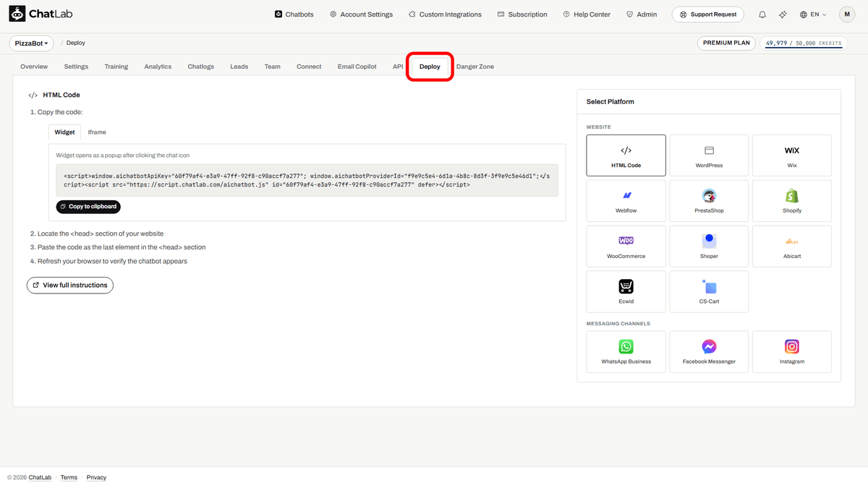868x488 pixels.
Task: Go to the Connect tab
Action: point(309,67)
